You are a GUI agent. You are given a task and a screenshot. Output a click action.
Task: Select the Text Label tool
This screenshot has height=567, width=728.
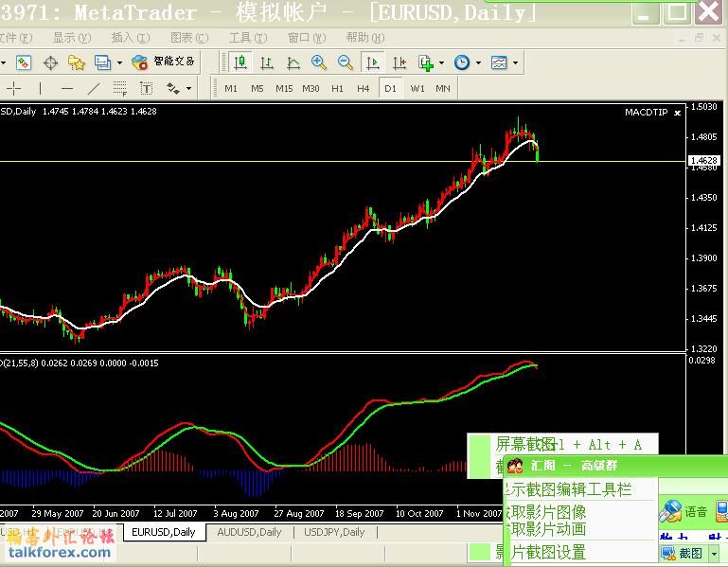point(146,88)
